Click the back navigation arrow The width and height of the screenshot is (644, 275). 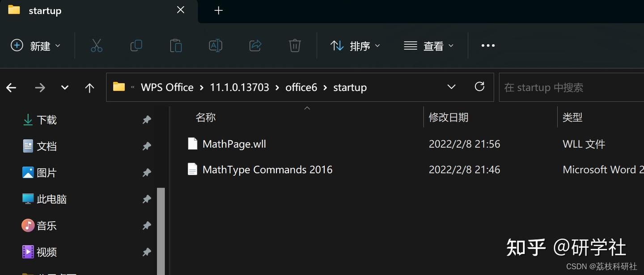[11, 87]
